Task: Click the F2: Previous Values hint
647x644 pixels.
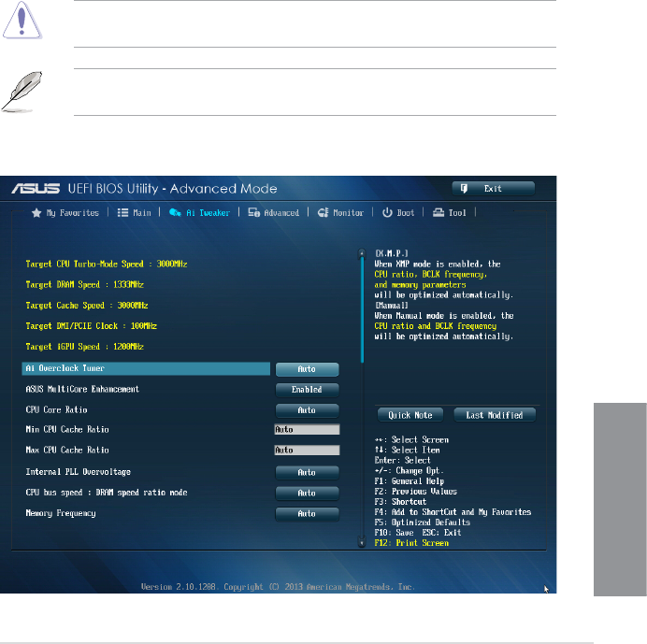Action: 415,492
